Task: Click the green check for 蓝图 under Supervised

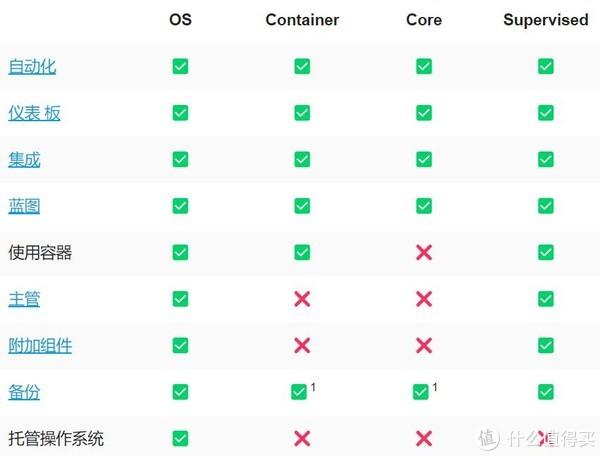Action: (x=546, y=206)
